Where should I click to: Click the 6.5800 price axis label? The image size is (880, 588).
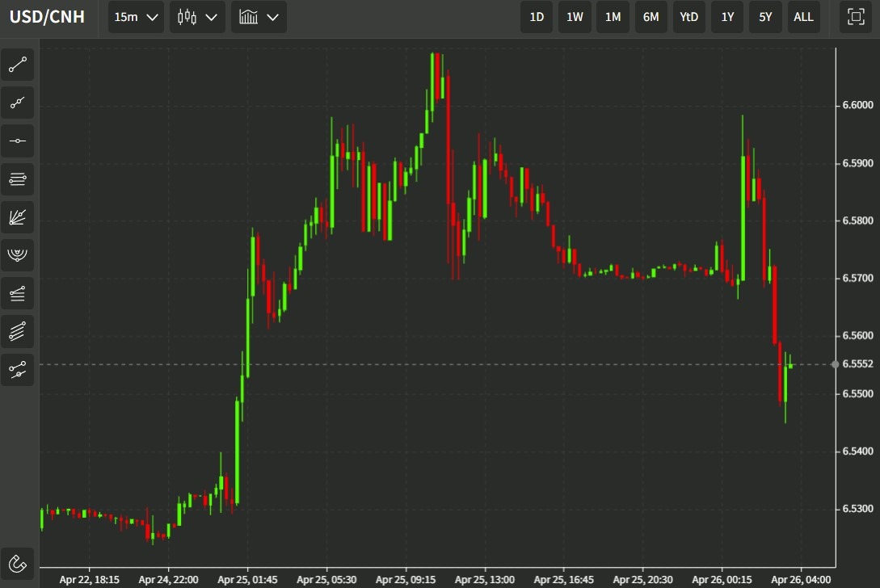(x=857, y=220)
